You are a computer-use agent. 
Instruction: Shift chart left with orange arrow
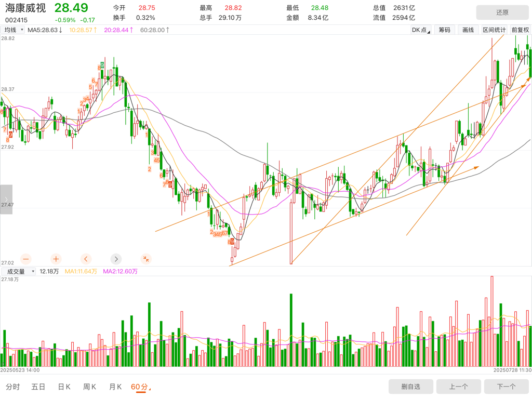click(x=86, y=259)
